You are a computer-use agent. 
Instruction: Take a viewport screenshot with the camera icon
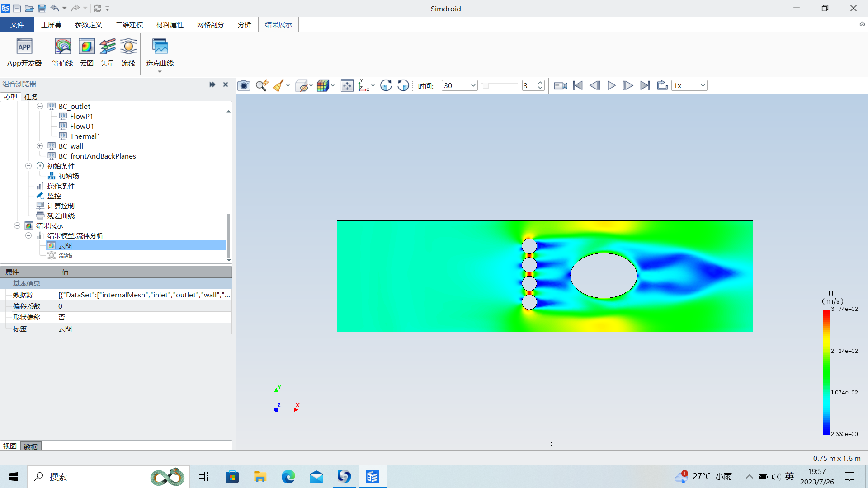click(244, 85)
